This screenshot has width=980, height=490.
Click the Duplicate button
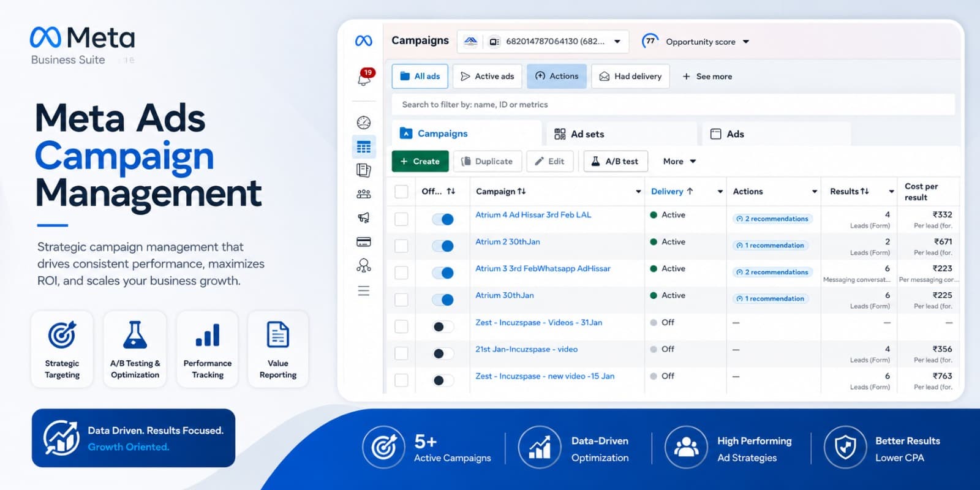coord(488,161)
